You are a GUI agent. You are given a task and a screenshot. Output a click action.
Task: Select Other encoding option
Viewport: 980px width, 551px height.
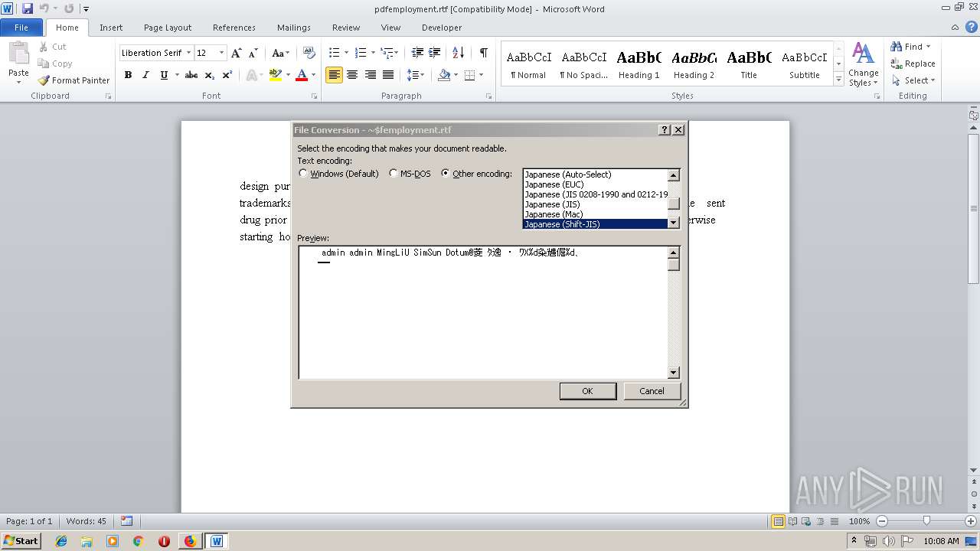(476, 174)
